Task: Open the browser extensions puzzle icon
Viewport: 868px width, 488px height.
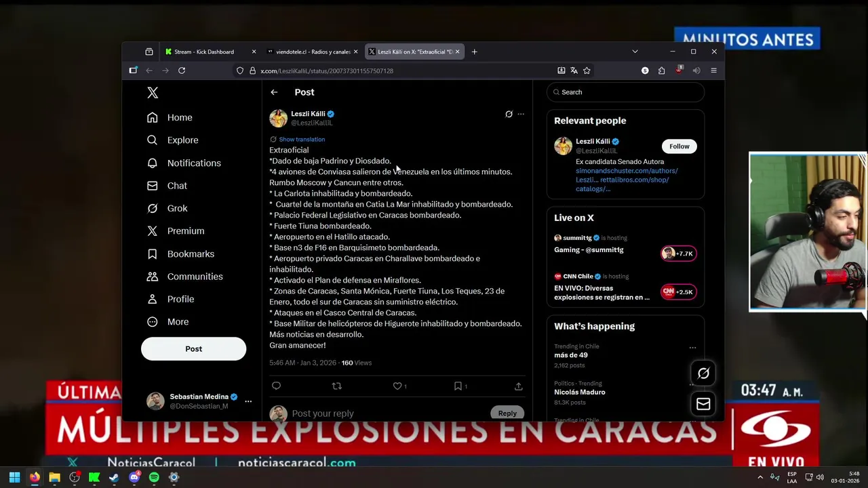Action: pos(662,70)
